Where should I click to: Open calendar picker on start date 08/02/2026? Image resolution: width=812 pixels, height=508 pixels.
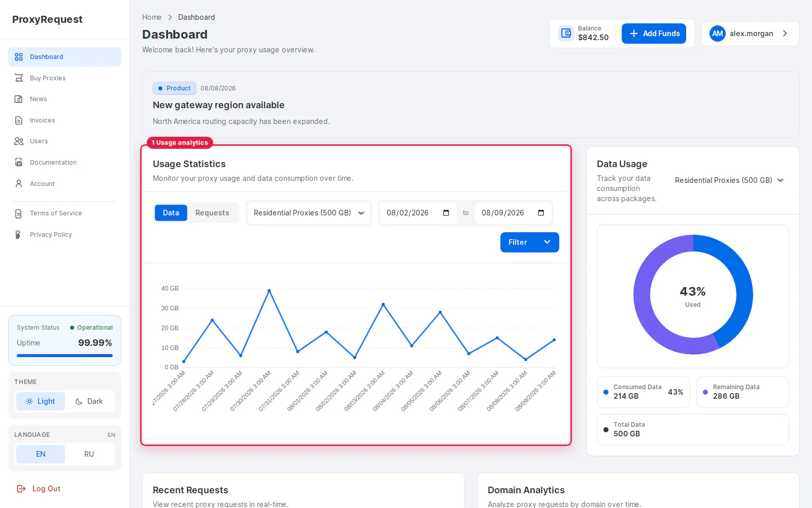446,213
